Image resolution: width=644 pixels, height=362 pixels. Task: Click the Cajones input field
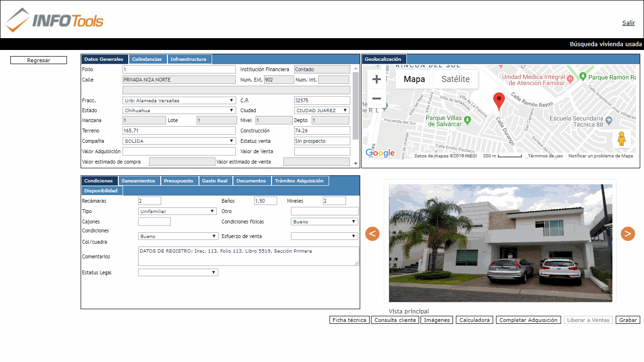[x=154, y=222]
